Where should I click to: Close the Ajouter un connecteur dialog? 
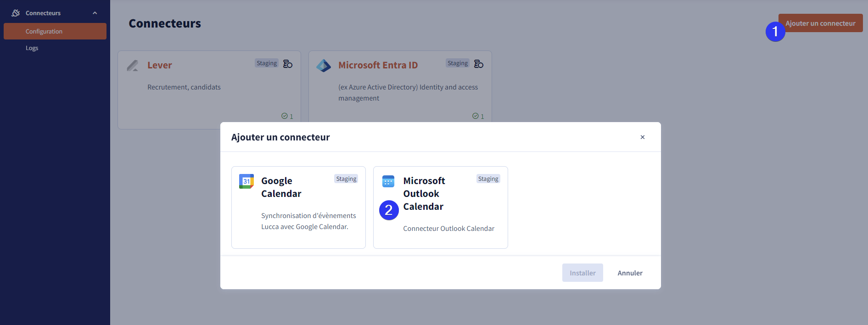[x=643, y=137]
